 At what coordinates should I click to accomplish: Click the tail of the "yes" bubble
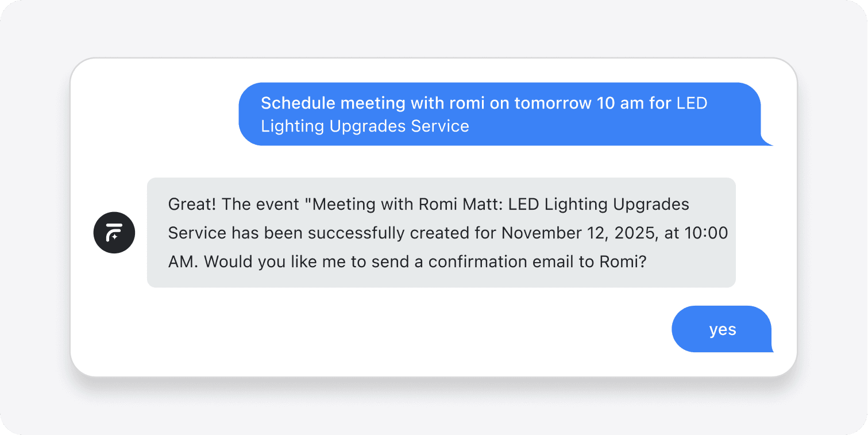click(770, 347)
